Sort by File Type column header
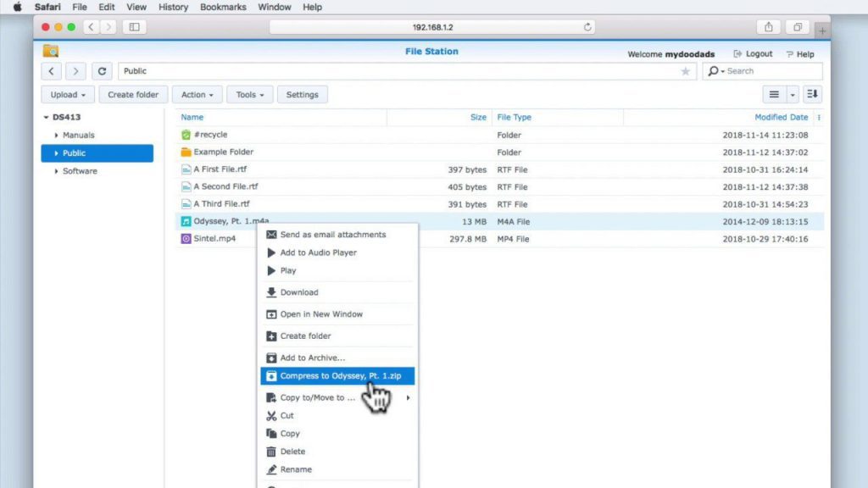868x488 pixels. click(x=515, y=117)
